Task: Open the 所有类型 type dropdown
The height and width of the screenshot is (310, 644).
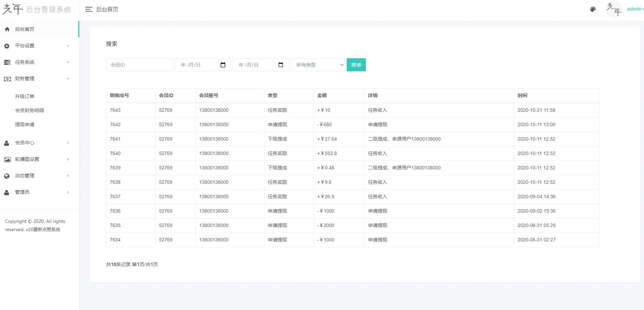Action: tap(318, 65)
